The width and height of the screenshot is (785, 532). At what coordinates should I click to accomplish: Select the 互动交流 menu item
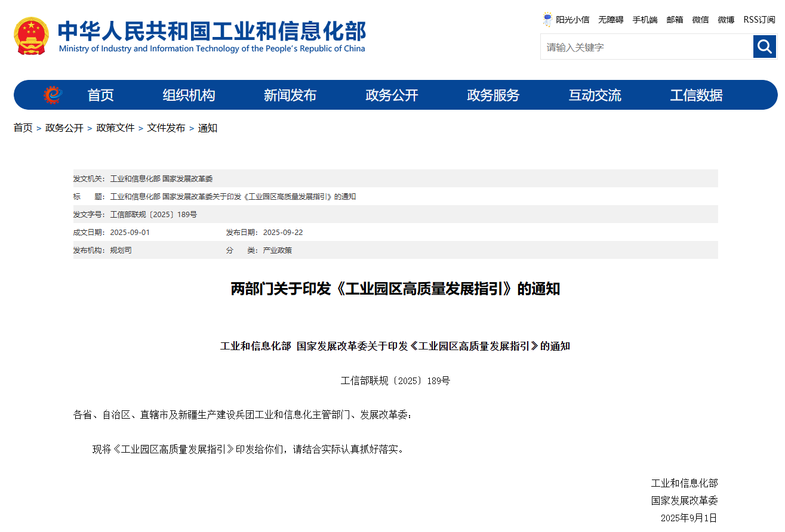595,95
